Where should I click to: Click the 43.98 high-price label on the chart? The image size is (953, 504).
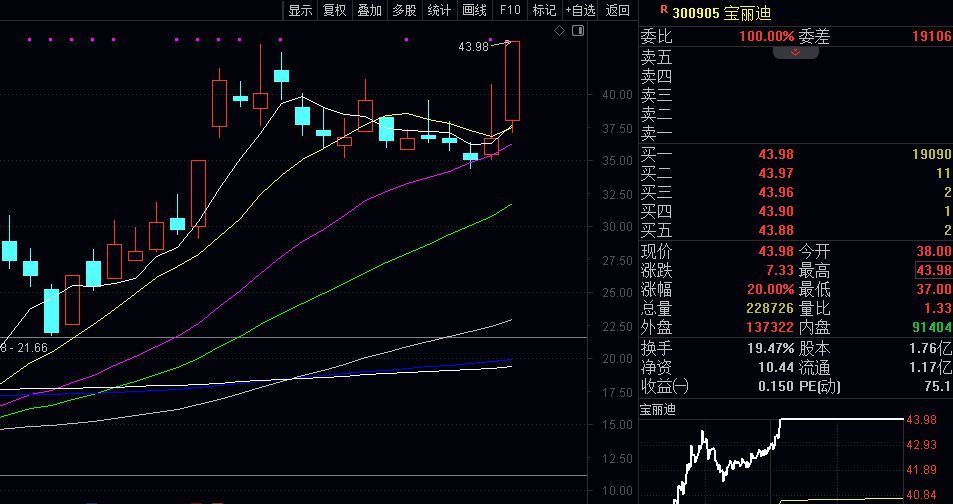pyautogui.click(x=473, y=47)
